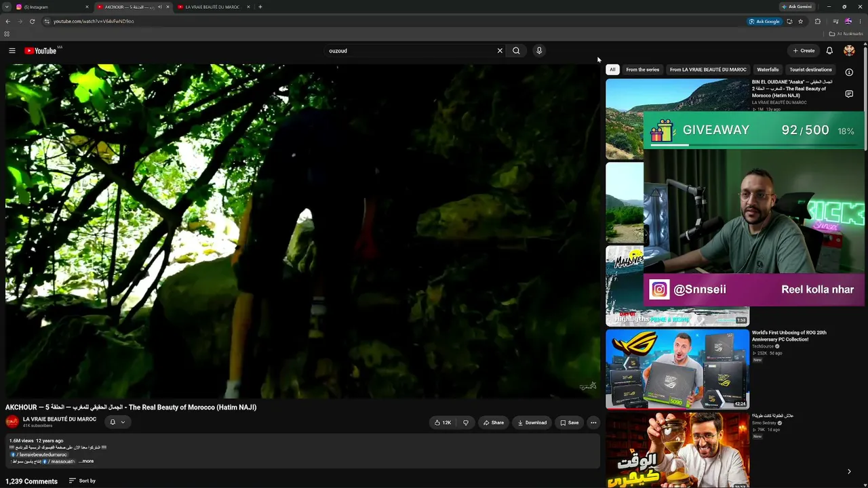Save the video to a playlist
The width and height of the screenshot is (868, 488).
570,423
